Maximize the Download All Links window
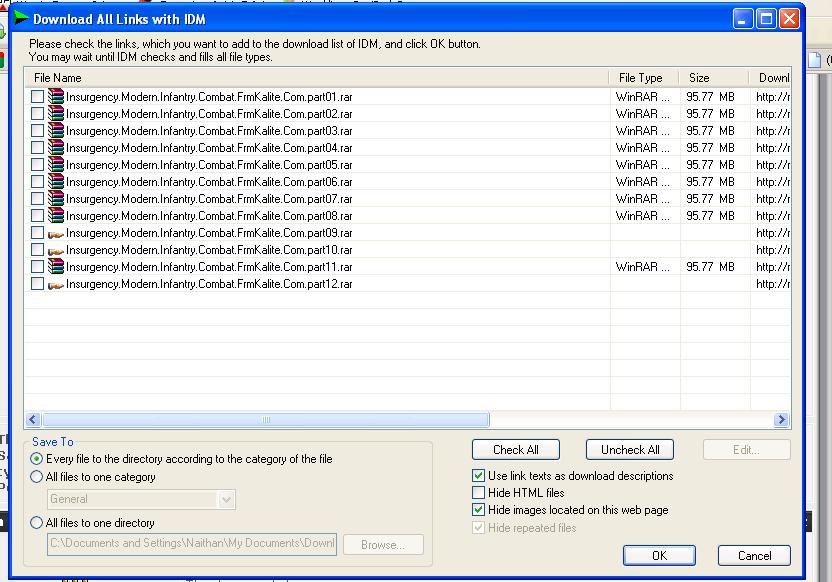Image resolution: width=832 pixels, height=582 pixels. point(766,19)
